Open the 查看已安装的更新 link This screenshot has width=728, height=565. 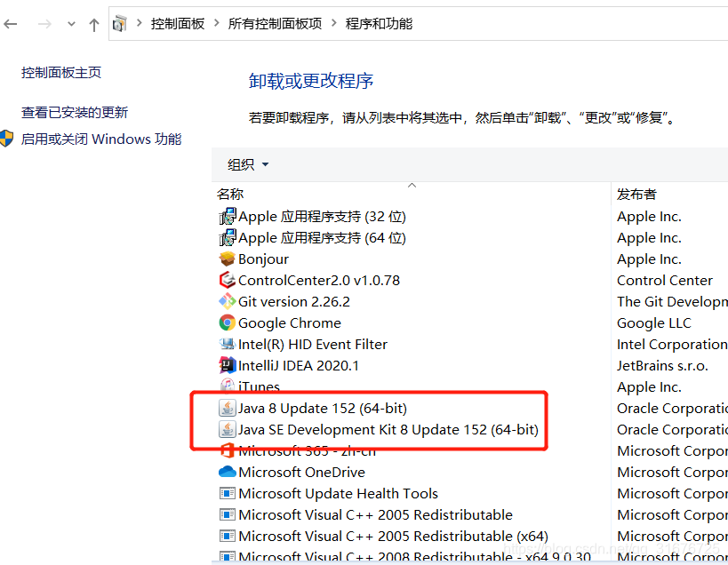[x=75, y=112]
